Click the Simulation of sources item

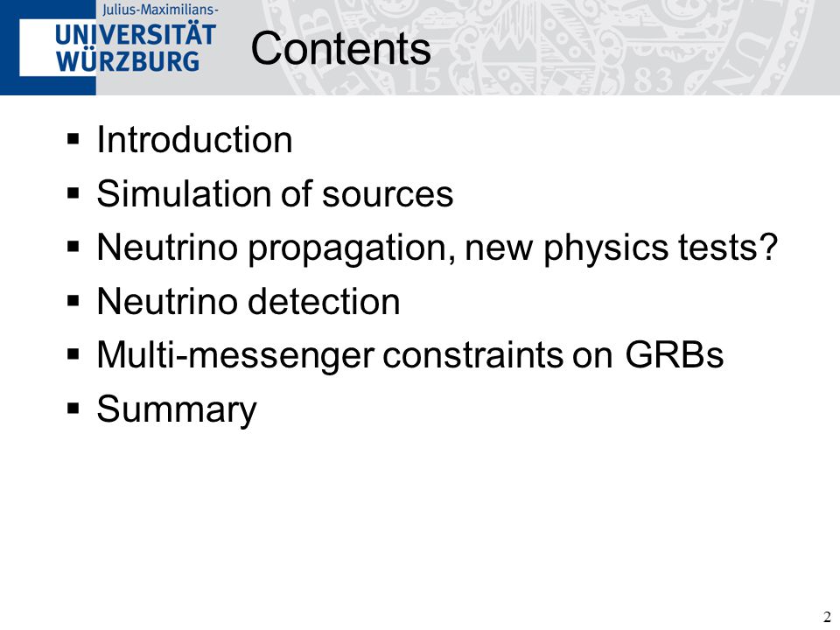point(275,193)
